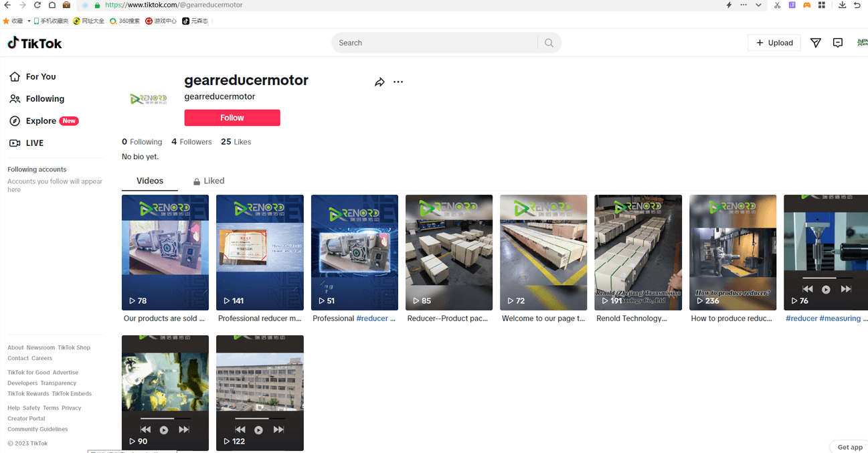This screenshot has height=453, width=868.
Task: Click the scissors screenshot tool icon
Action: tap(777, 5)
